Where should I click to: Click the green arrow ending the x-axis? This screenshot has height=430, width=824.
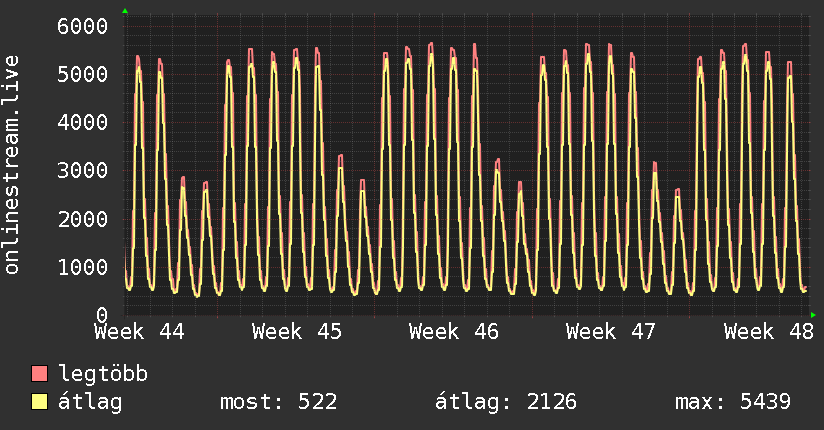tap(813, 315)
